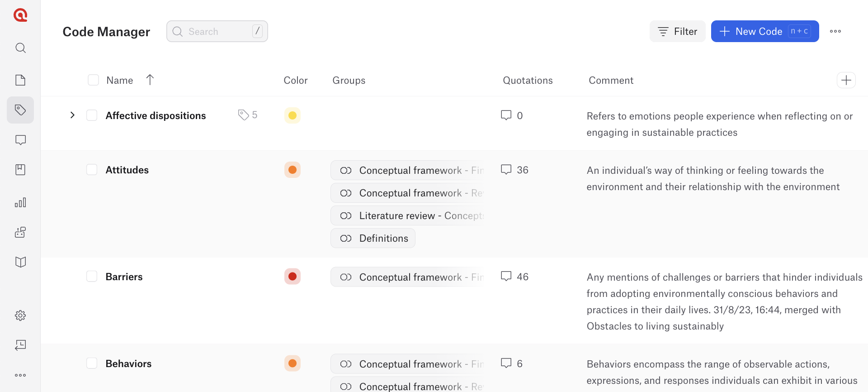This screenshot has height=392, width=868.
Task: Open the search icon in the sidebar
Action: [20, 48]
